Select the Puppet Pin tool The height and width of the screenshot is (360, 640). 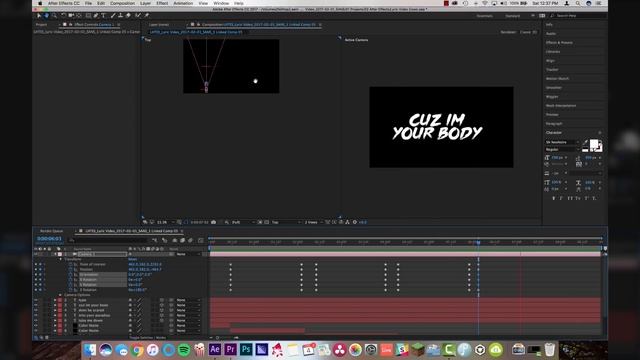[x=147, y=16]
